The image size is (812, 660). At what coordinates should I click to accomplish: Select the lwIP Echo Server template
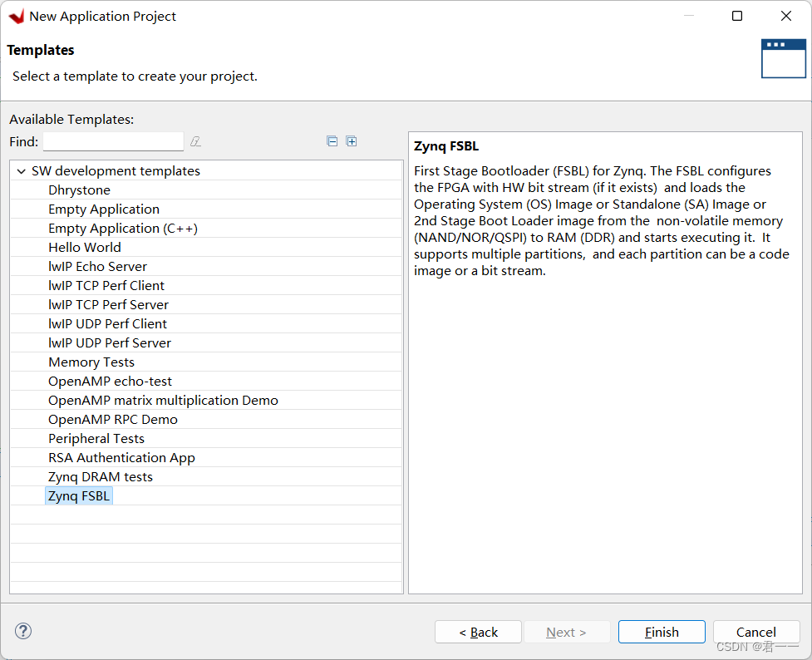tap(98, 267)
